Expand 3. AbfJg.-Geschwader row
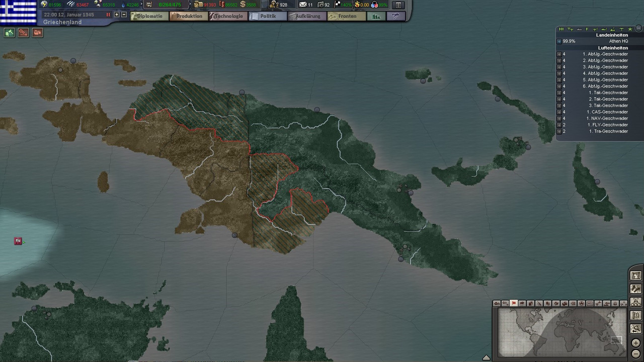Image resolution: width=644 pixels, height=362 pixels. click(559, 67)
